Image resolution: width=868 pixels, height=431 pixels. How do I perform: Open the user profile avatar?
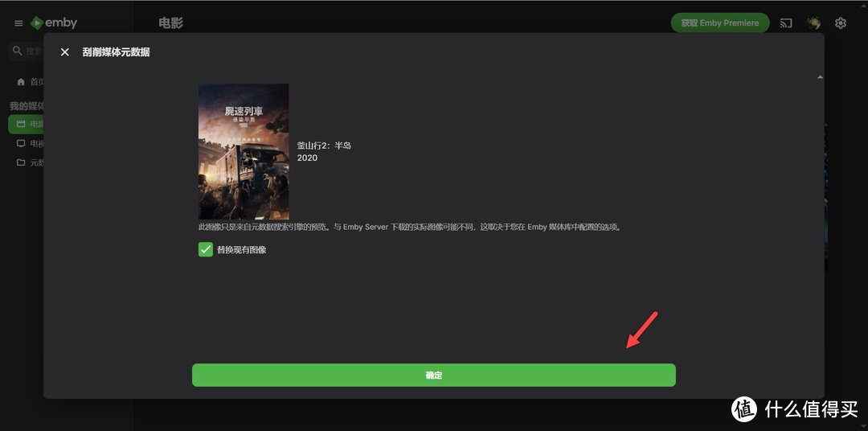point(813,23)
